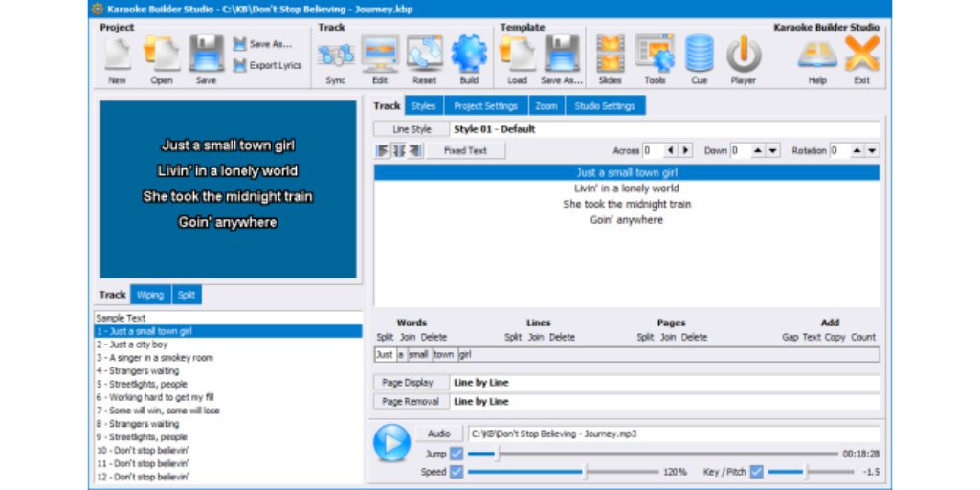Open Help
The image size is (980, 490).
tap(817, 61)
